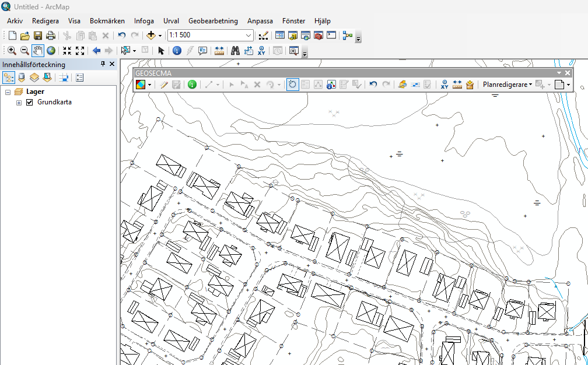588x365 pixels.
Task: Close the GEOSECMA floating toolbar
Action: pyautogui.click(x=568, y=73)
